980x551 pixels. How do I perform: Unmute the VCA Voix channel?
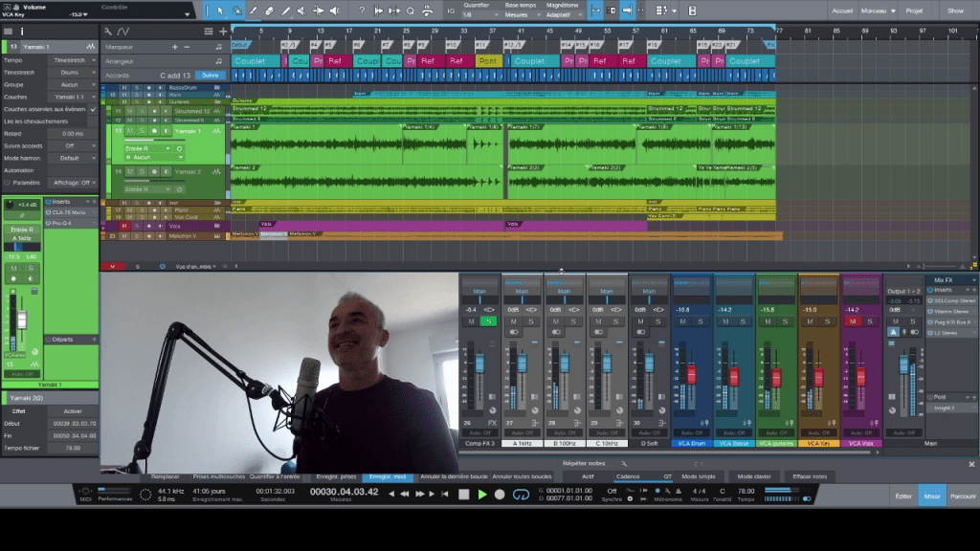tap(852, 321)
